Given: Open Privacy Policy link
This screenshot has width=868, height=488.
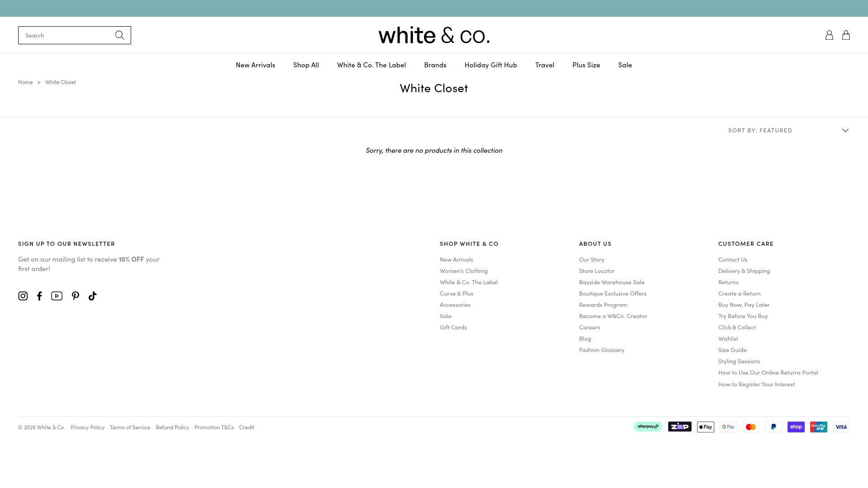Looking at the screenshot, I should tap(88, 427).
